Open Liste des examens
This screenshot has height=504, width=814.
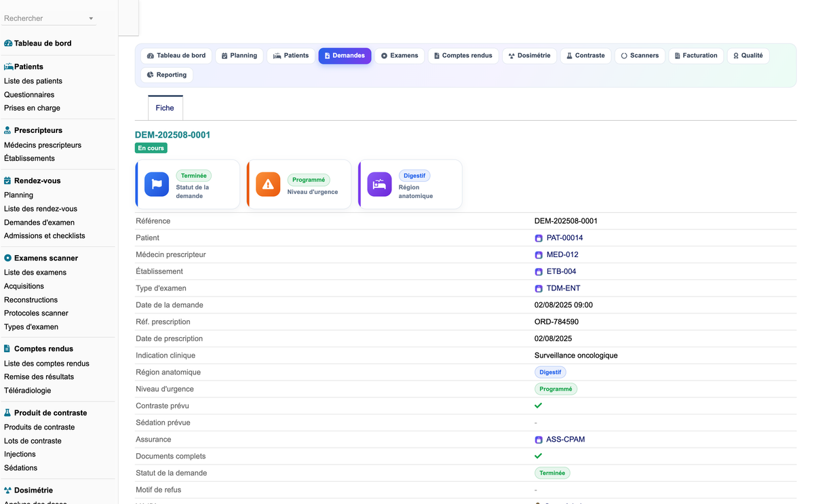[35, 273]
